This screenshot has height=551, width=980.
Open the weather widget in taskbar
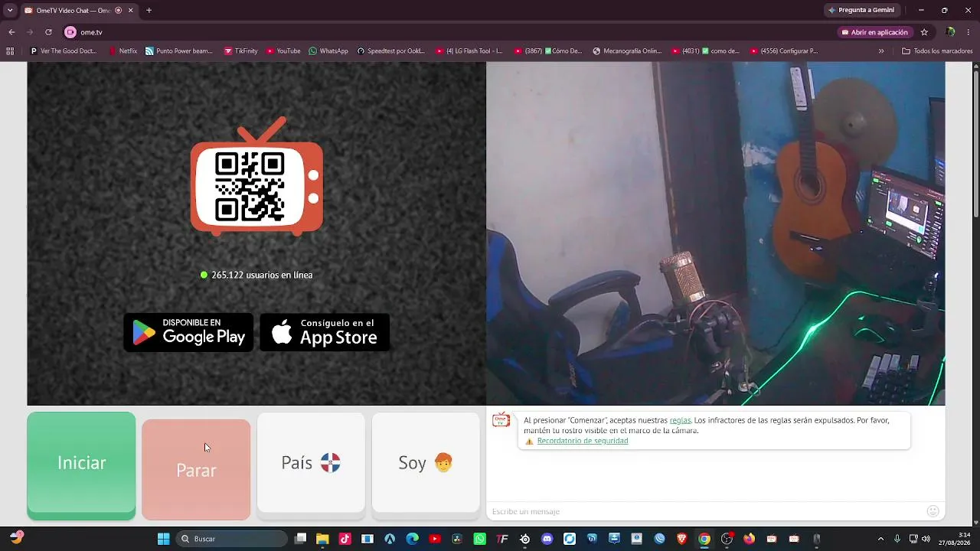click(17, 539)
